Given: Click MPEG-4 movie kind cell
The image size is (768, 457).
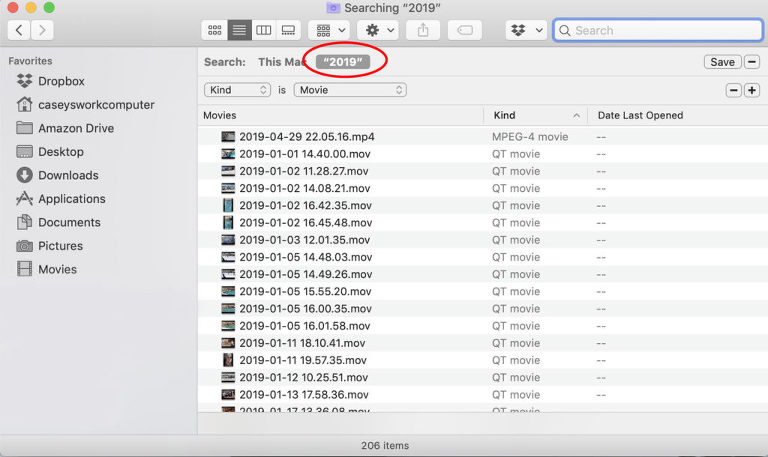Looking at the screenshot, I should point(530,137).
